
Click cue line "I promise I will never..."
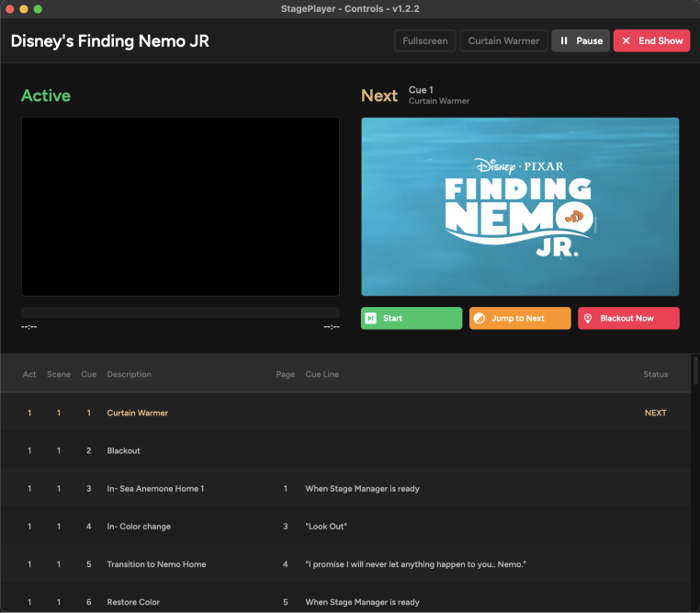pyautogui.click(x=415, y=564)
